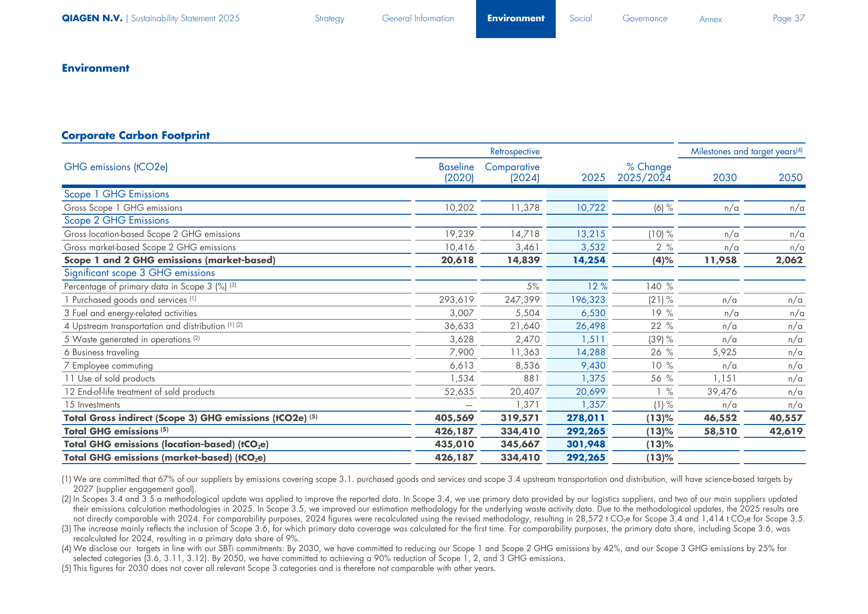Click Business traveling 2030 target 5,925
Viewport: 868px width, 614px height.
coord(724,352)
